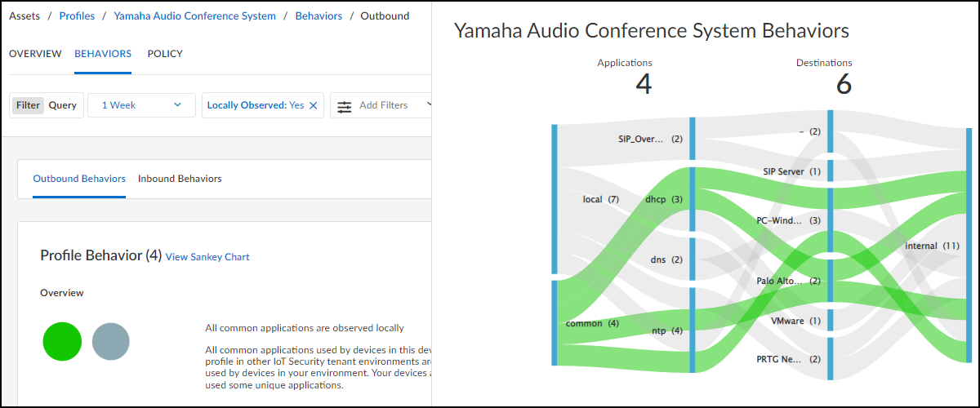
Task: Click the Behaviors breadcrumb link
Action: coord(318,16)
